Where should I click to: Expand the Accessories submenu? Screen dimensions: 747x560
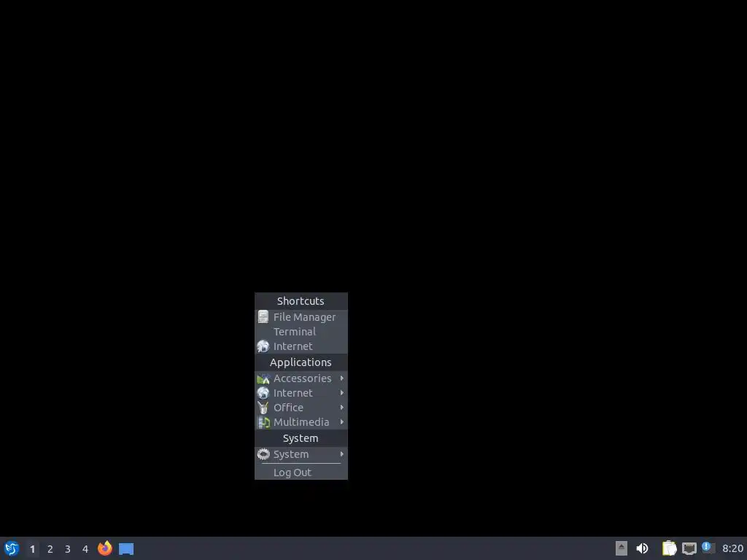(301, 378)
